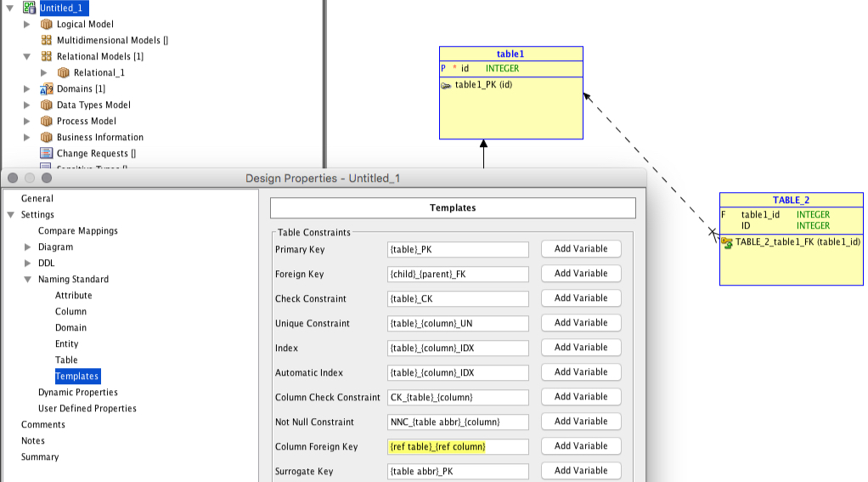Click the Logical Model cube icon
This screenshot has width=868, height=482.
pos(47,25)
